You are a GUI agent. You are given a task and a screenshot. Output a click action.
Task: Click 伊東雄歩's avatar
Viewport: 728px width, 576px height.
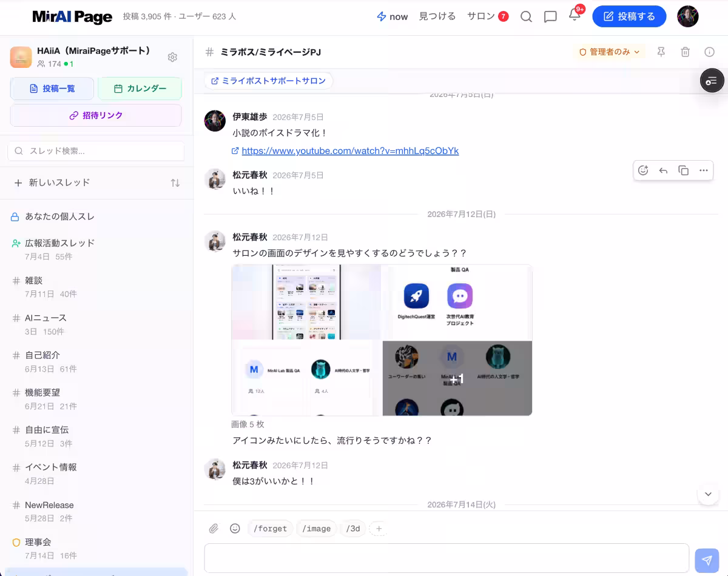coord(215,121)
